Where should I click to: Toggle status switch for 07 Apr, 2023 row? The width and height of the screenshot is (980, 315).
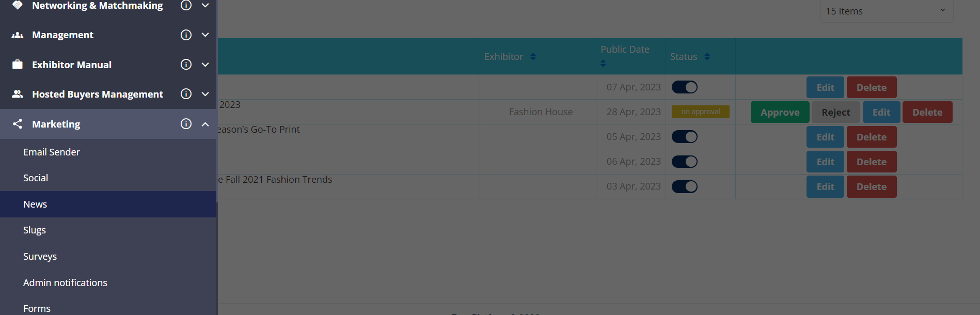pyautogui.click(x=685, y=87)
